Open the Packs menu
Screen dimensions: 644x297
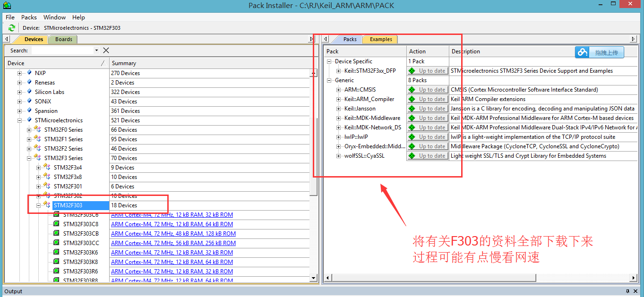[x=29, y=17]
